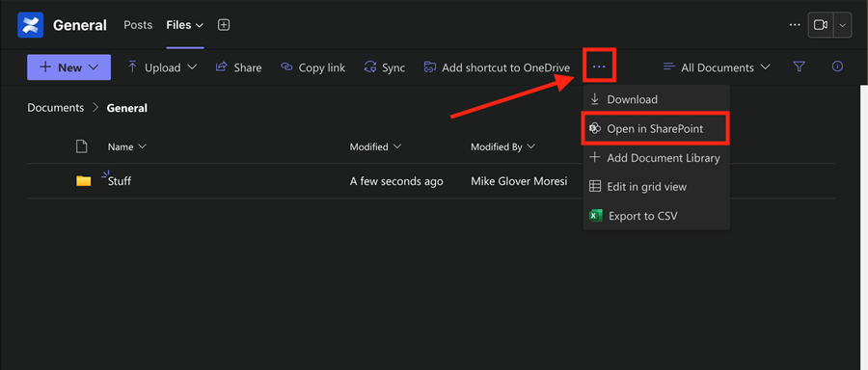Click the General team logo icon
This screenshot has height=370, width=868.
[31, 25]
